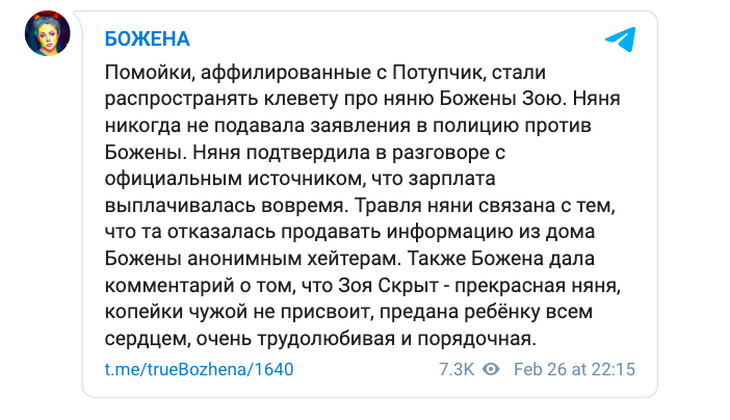This screenshot has height=420, width=730.
Task: Click the "Feb 26 at 22:15" timestamp
Action: [x=575, y=369]
